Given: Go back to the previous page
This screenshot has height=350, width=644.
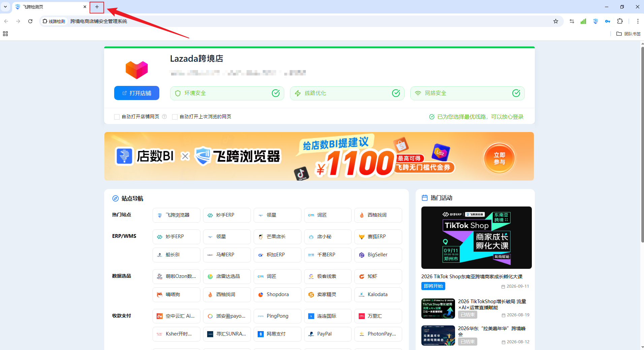Looking at the screenshot, I should click(6, 21).
